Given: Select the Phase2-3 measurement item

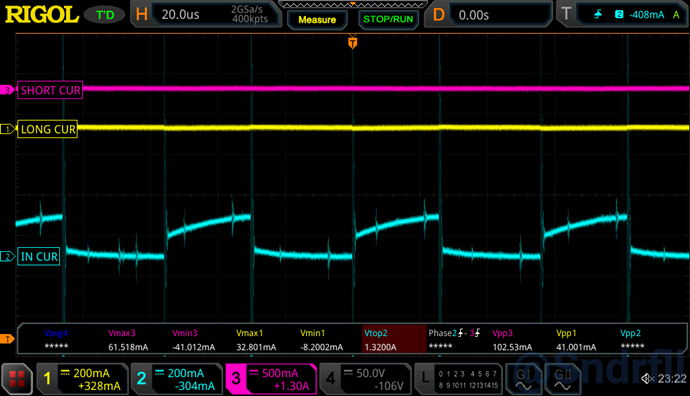Looking at the screenshot, I should pyautogui.click(x=454, y=340).
